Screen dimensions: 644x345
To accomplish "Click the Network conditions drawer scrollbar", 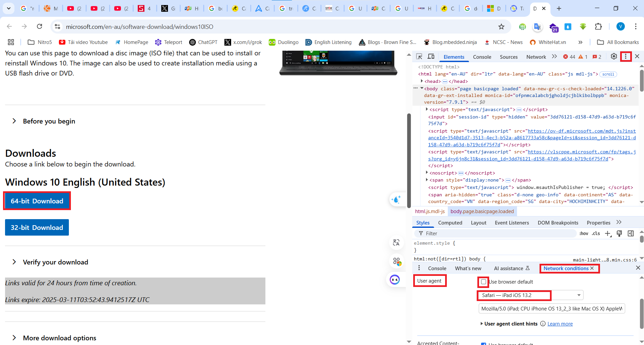I will click(x=642, y=314).
